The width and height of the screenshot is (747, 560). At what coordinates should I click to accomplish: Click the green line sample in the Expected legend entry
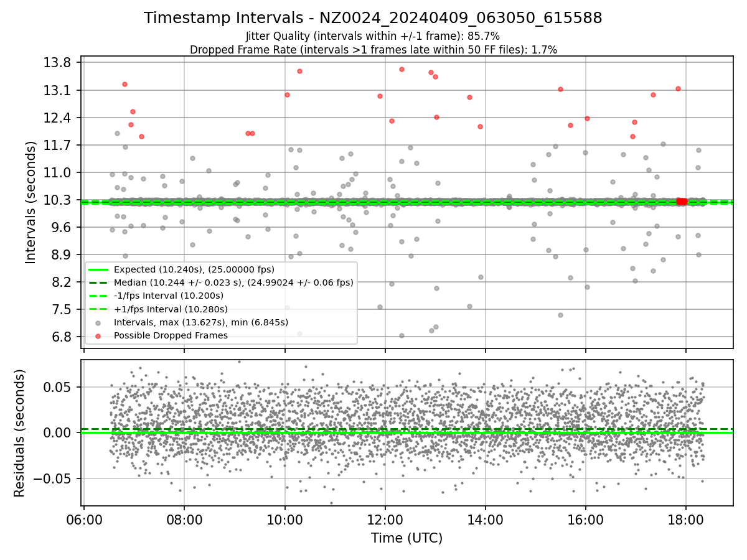[97, 269]
